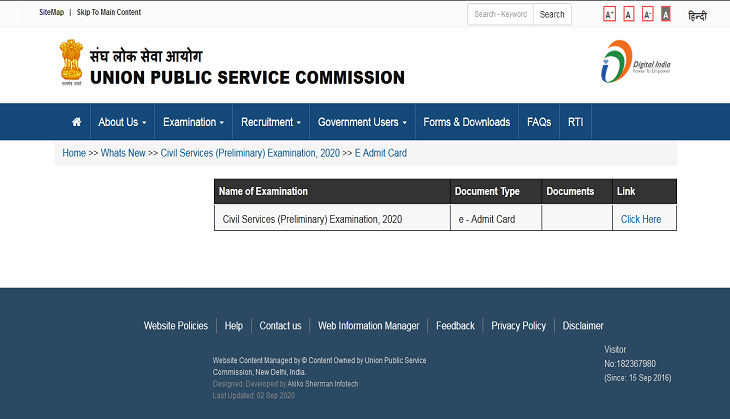Screen dimensions: 730x419
Task: Click Skip To Main Content link
Action: pos(108,12)
